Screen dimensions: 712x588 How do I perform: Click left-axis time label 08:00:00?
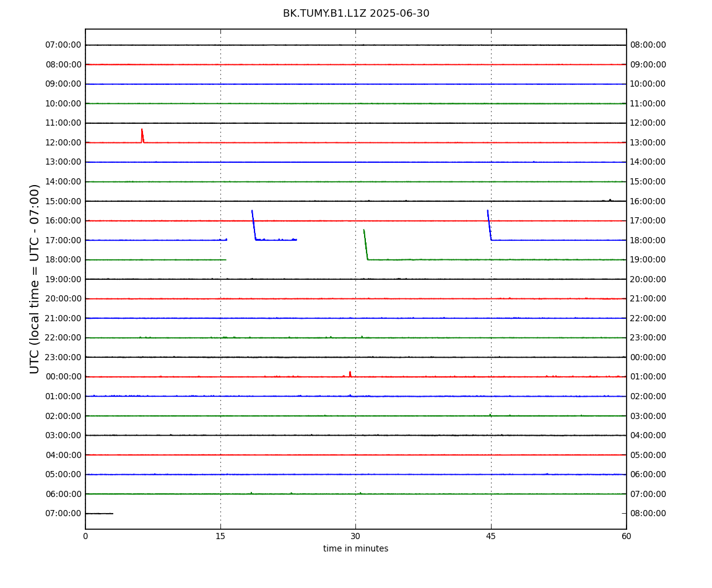64,64
